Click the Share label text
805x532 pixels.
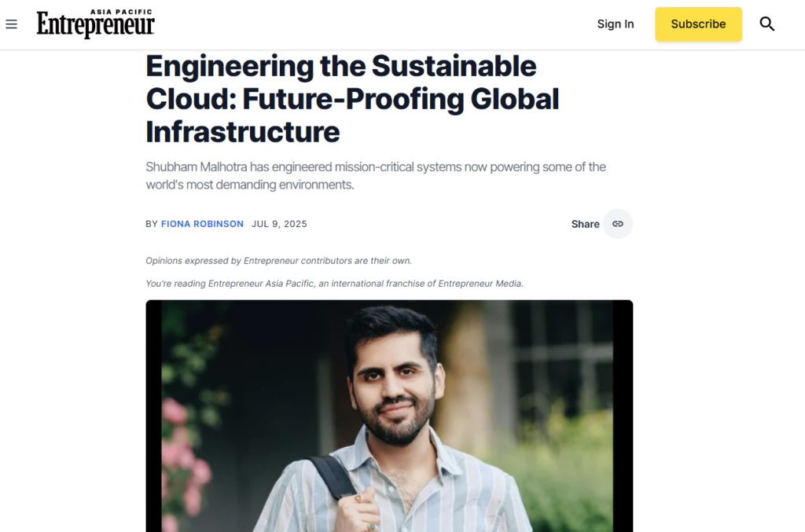coord(585,224)
